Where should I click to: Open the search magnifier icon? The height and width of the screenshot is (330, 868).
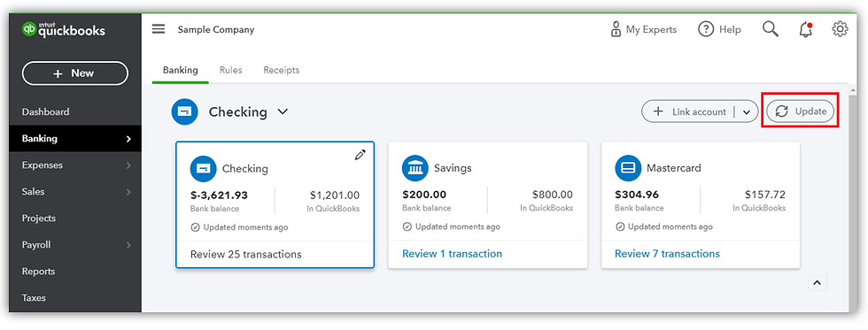click(770, 29)
